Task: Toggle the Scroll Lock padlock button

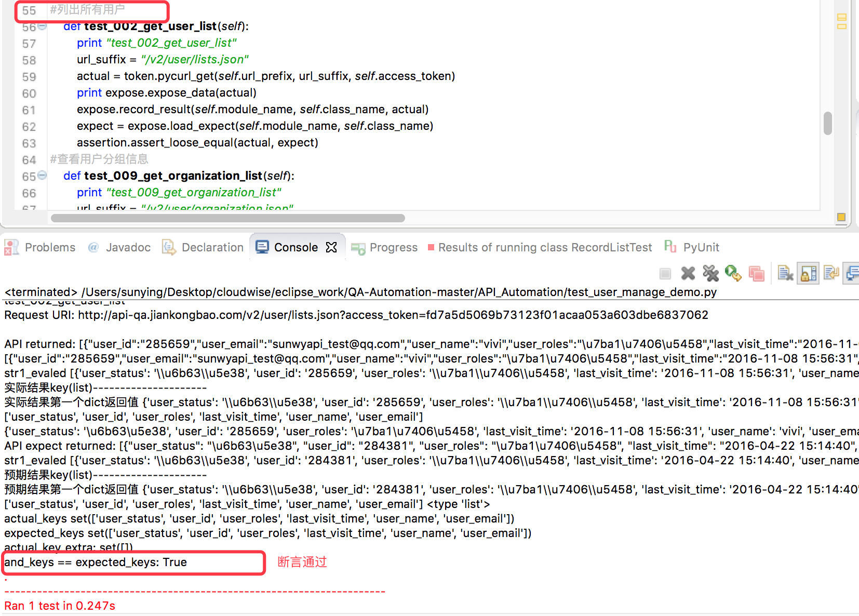Action: coord(808,273)
